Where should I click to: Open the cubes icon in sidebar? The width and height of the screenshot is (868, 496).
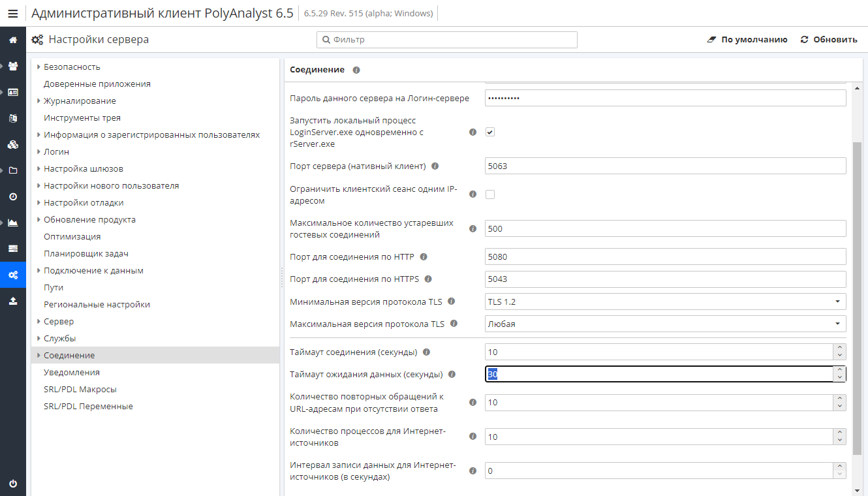[13, 144]
